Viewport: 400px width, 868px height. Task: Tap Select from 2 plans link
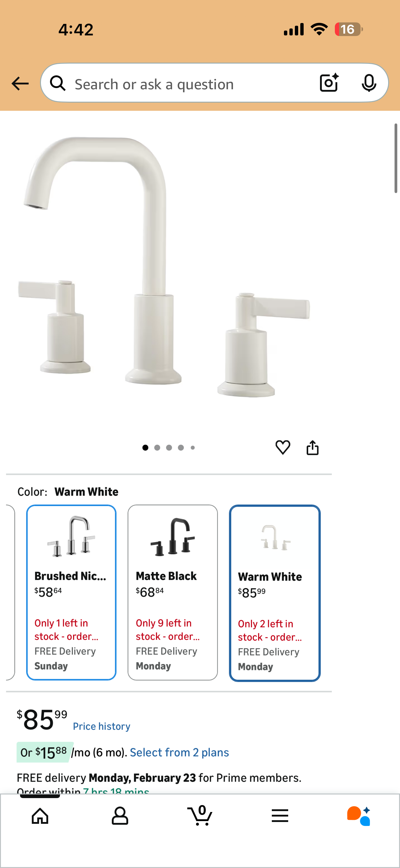pyautogui.click(x=179, y=752)
